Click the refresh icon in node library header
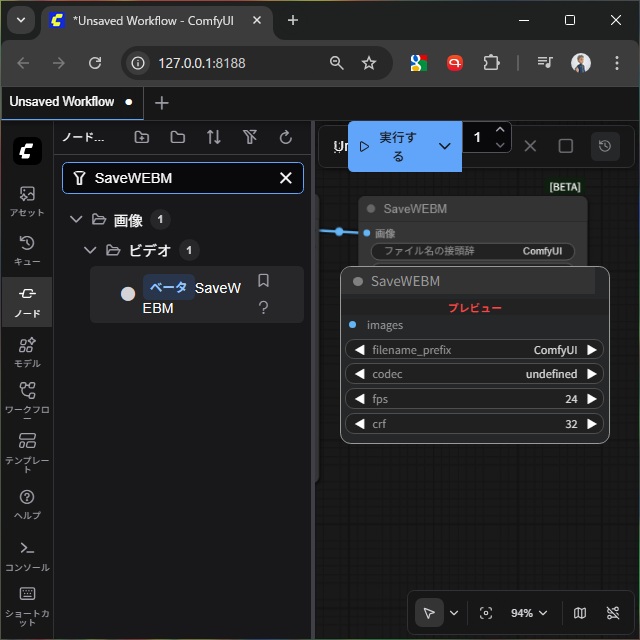This screenshot has height=640, width=640. 285,137
